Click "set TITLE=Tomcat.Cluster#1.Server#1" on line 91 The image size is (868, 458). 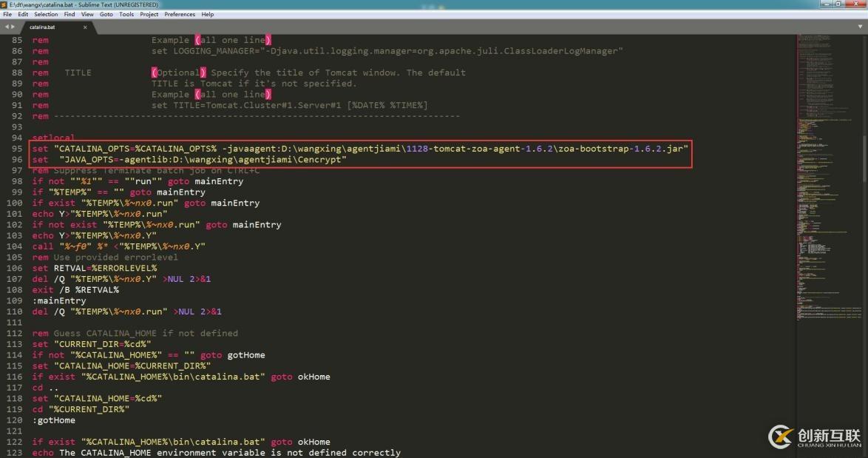point(246,105)
